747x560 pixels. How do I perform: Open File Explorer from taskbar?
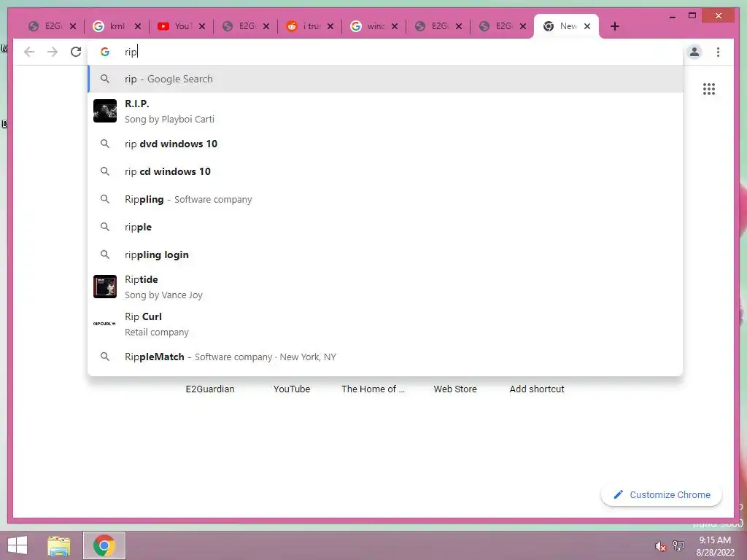click(58, 545)
